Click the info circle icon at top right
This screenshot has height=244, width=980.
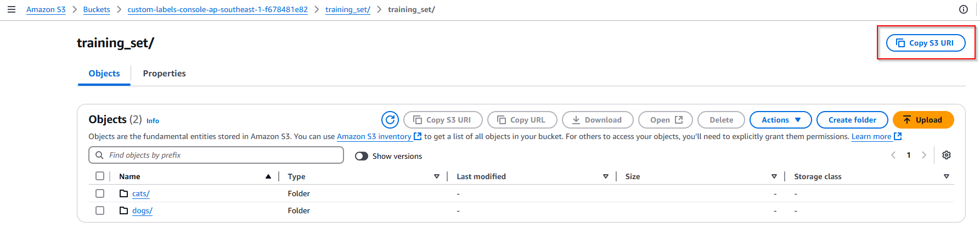[964, 9]
